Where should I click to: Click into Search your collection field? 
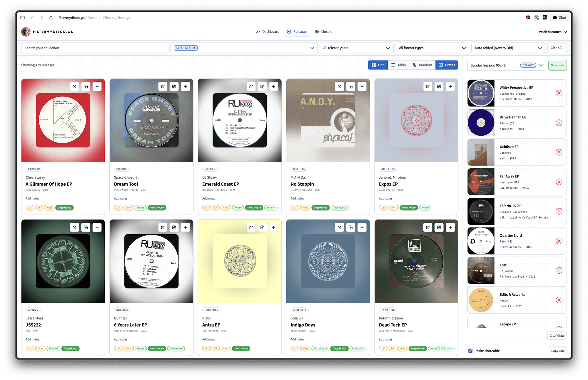pos(95,48)
